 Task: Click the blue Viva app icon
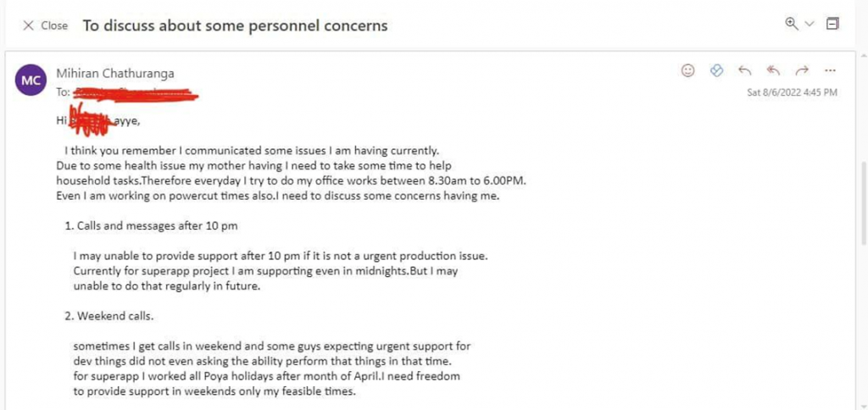point(716,70)
